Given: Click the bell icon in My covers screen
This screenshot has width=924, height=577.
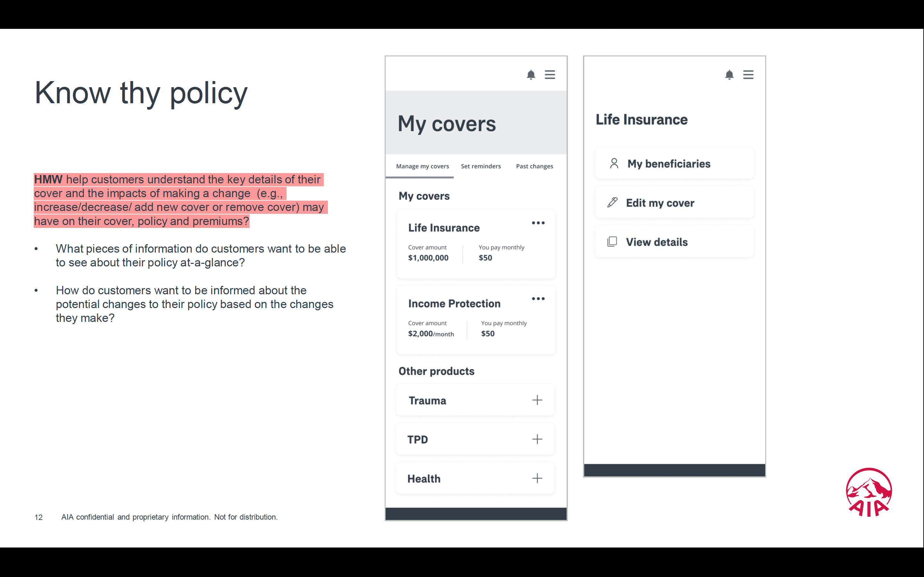Looking at the screenshot, I should pyautogui.click(x=531, y=74).
